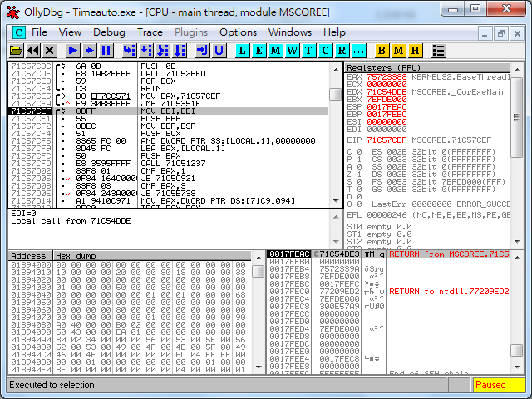Toggle the Z flag value
This screenshot has height=399, width=532.
coord(359,174)
